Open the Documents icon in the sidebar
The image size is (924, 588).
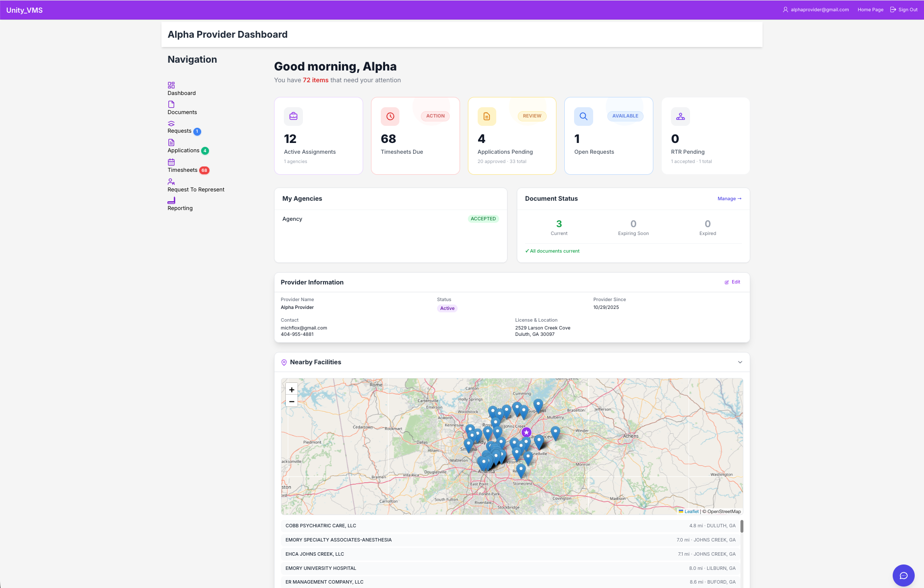pos(171,103)
